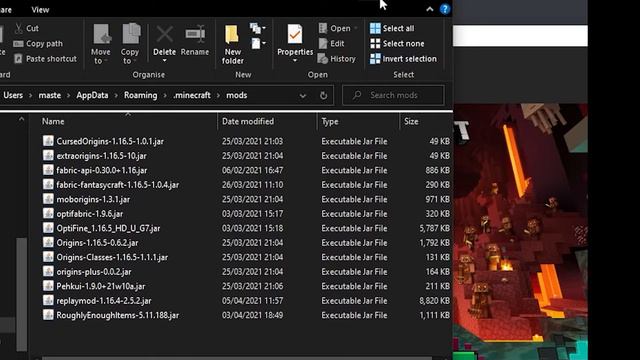Screen dimensions: 640x360
Task: Click the mods breadcrumb segment
Action: 237,95
